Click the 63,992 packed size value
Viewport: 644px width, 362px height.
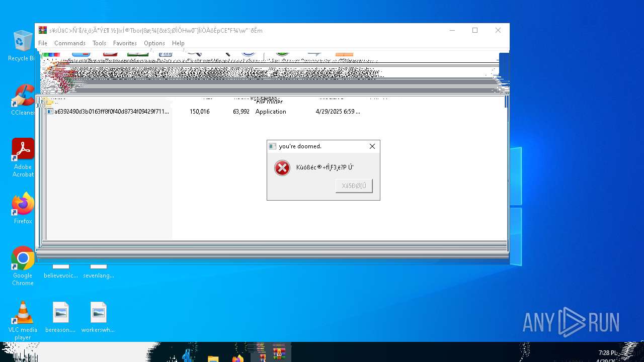tap(242, 112)
